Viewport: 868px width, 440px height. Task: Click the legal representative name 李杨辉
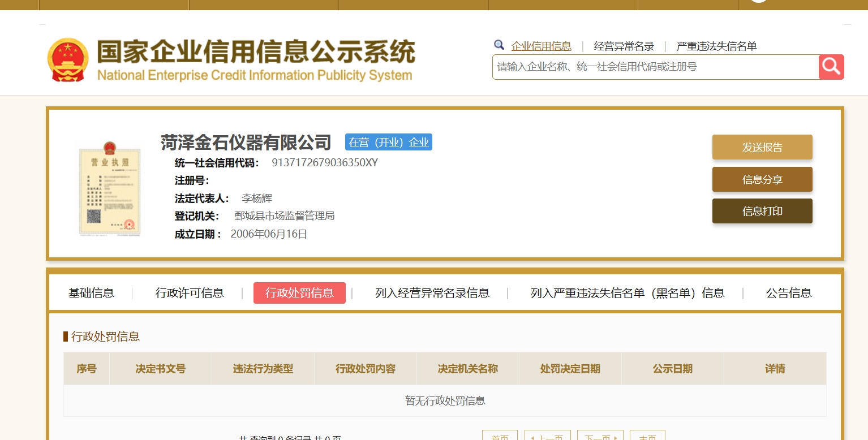coord(257,199)
